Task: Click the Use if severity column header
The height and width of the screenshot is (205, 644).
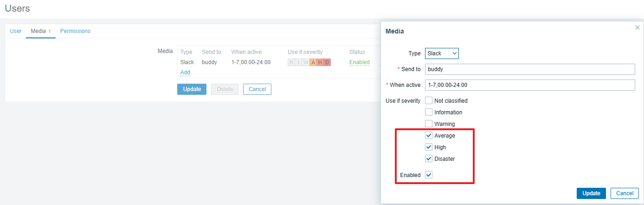Action: [x=305, y=52]
